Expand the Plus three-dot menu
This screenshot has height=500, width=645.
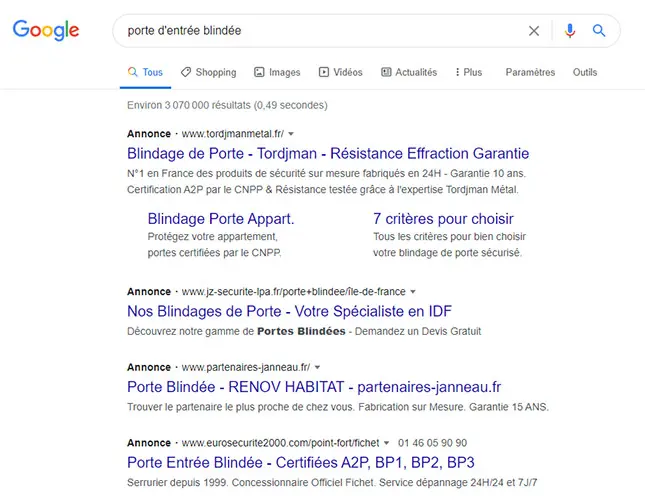pos(469,72)
